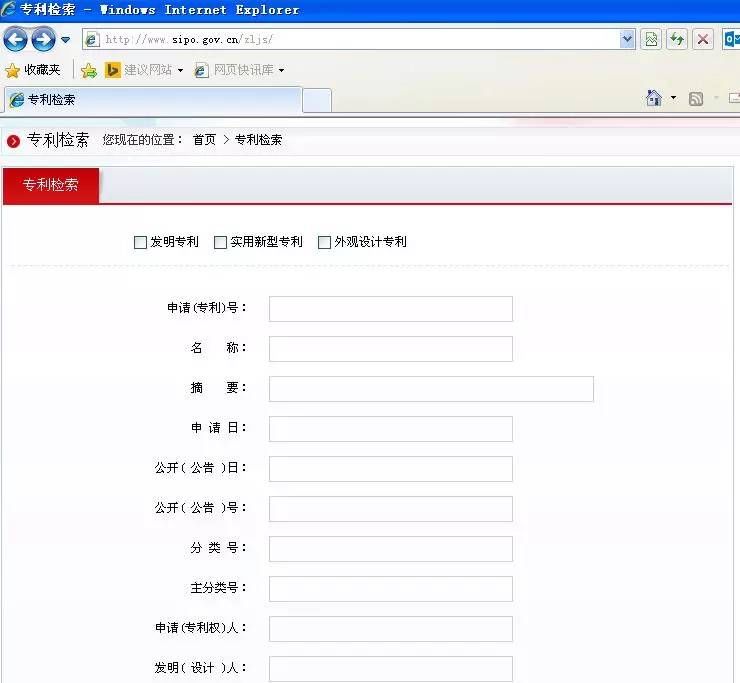Select the 专利检索 browser tab
The image size is (740, 683).
(153, 100)
